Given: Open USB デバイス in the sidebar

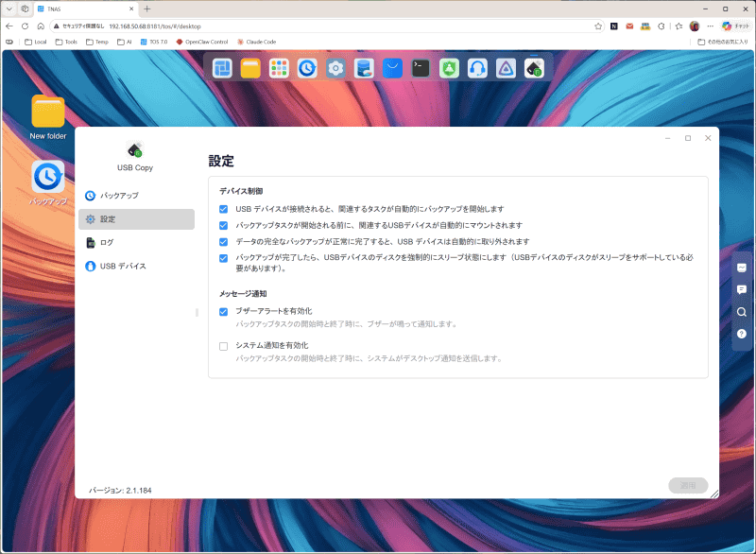Looking at the screenshot, I should [136, 266].
